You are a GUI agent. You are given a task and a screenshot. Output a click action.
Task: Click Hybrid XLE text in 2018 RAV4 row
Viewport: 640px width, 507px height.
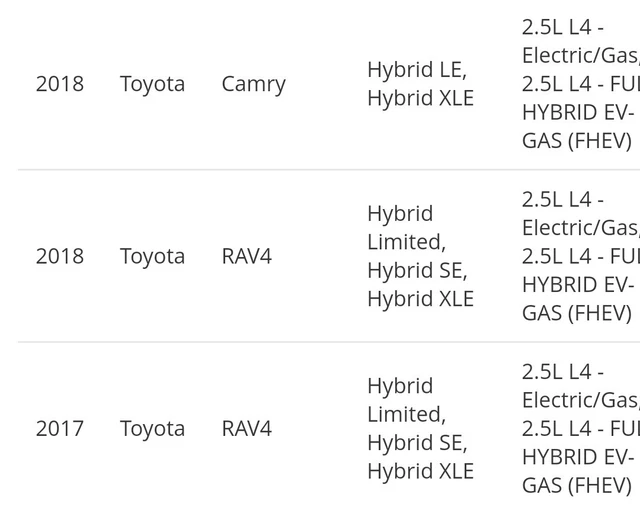pos(420,299)
